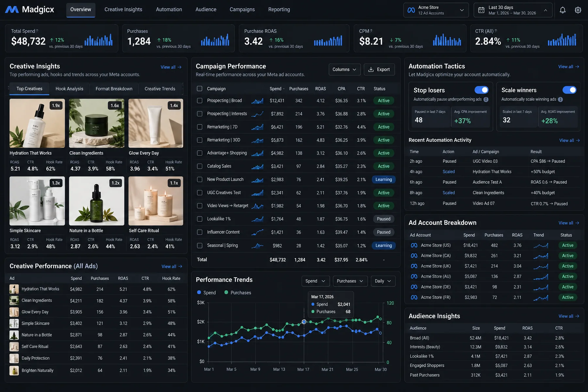Open the Nature in a Bottle creative thumbnail
Image resolution: width=588 pixels, height=392 pixels.
pos(97,201)
